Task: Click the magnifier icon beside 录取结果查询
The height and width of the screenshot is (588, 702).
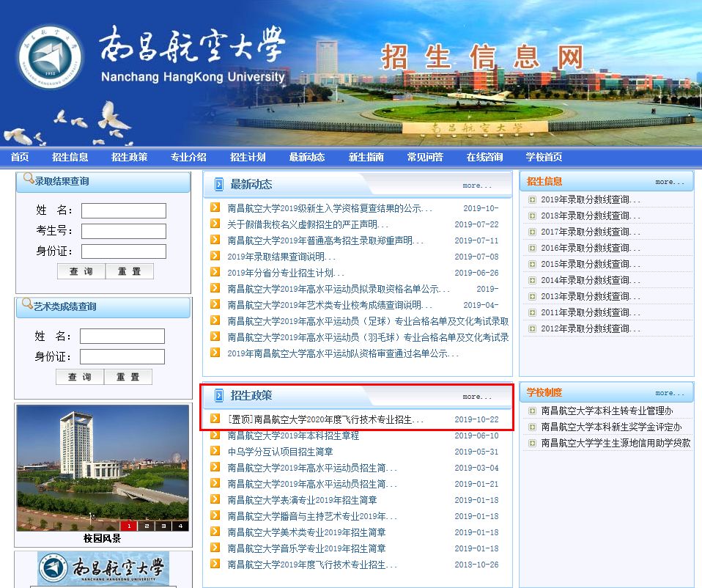Action: tap(28, 178)
